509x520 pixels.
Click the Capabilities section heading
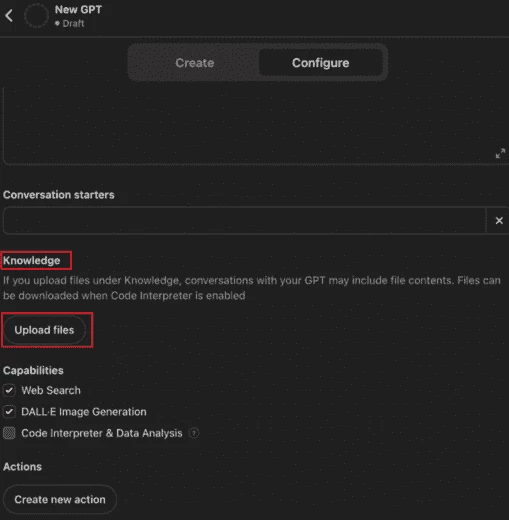33,370
